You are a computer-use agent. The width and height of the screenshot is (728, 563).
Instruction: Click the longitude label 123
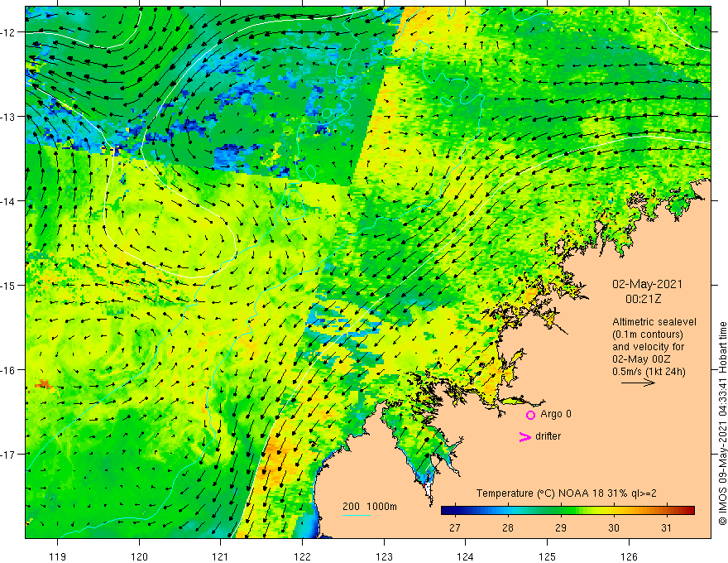[384, 556]
